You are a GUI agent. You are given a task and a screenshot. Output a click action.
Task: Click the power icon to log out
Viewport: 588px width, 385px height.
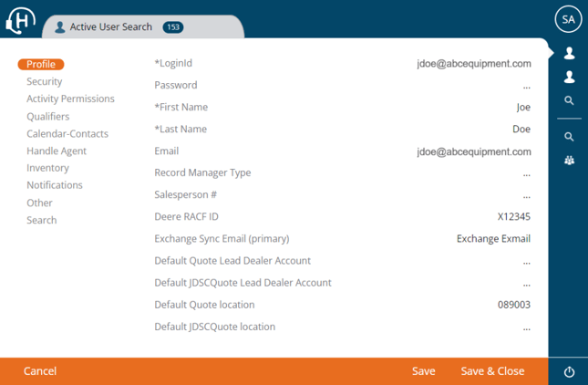click(x=569, y=372)
